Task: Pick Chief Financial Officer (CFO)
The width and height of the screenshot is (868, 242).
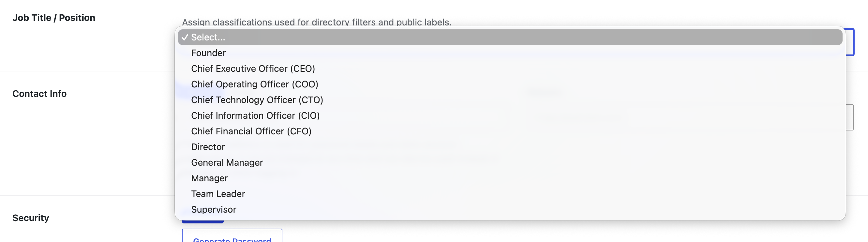Action: click(x=510, y=131)
